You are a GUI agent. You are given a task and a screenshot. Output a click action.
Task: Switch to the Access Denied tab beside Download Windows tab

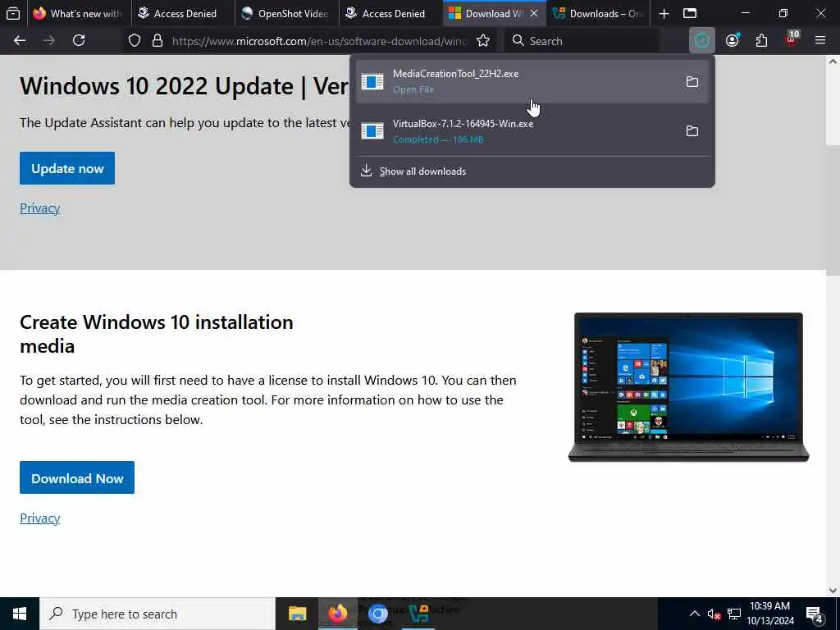390,13
